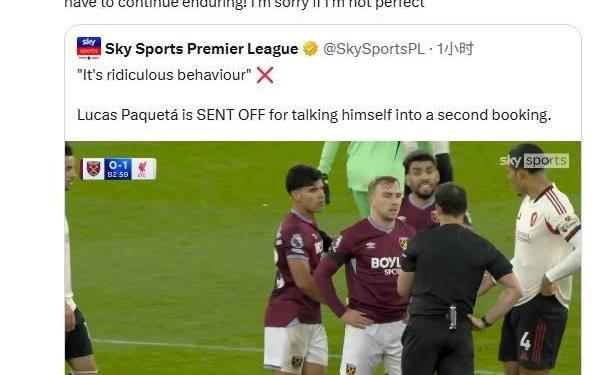Click the West Ham crest in scoreboard
598x375 pixels.
click(x=93, y=169)
